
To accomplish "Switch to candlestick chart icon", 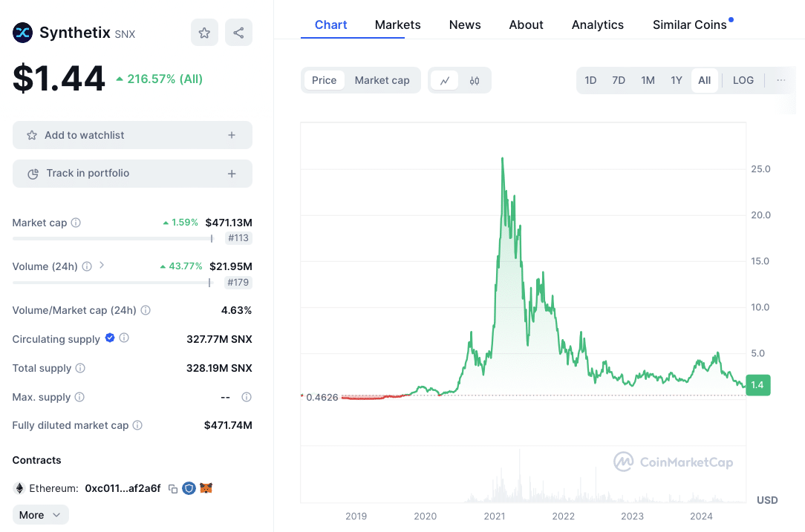I will [x=475, y=81].
